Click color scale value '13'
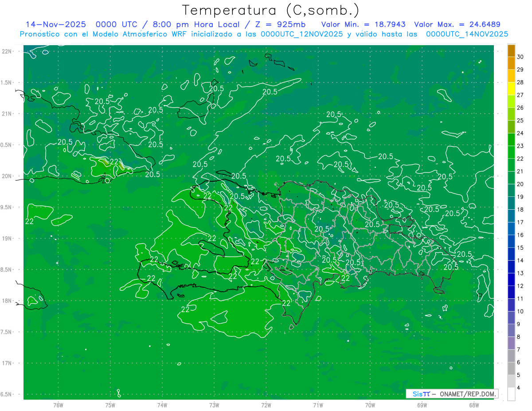The height and width of the screenshot is (411, 532). click(x=520, y=273)
